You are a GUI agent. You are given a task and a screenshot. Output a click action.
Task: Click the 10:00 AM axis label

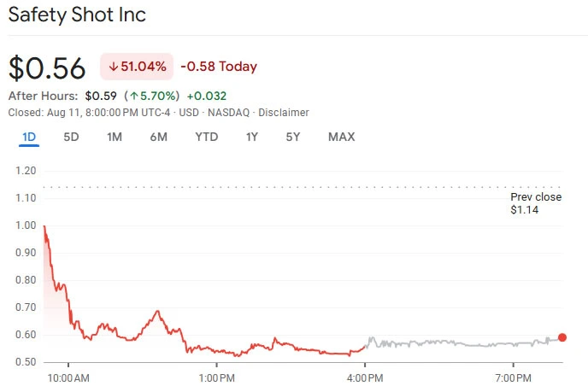tap(68, 377)
